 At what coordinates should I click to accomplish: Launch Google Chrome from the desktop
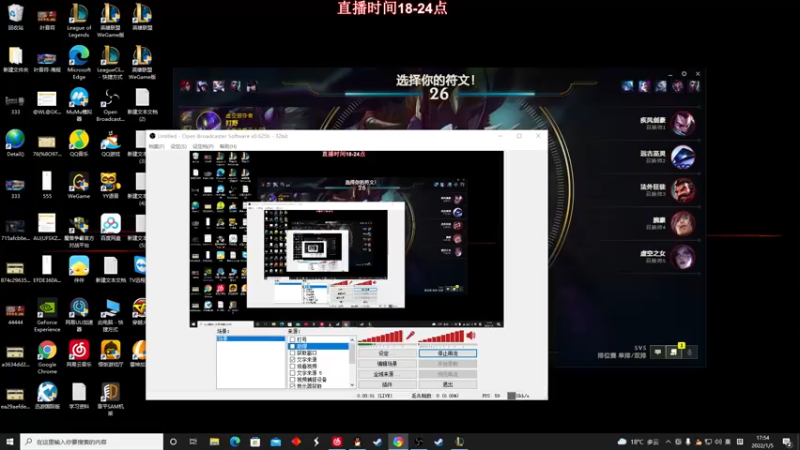[x=47, y=358]
